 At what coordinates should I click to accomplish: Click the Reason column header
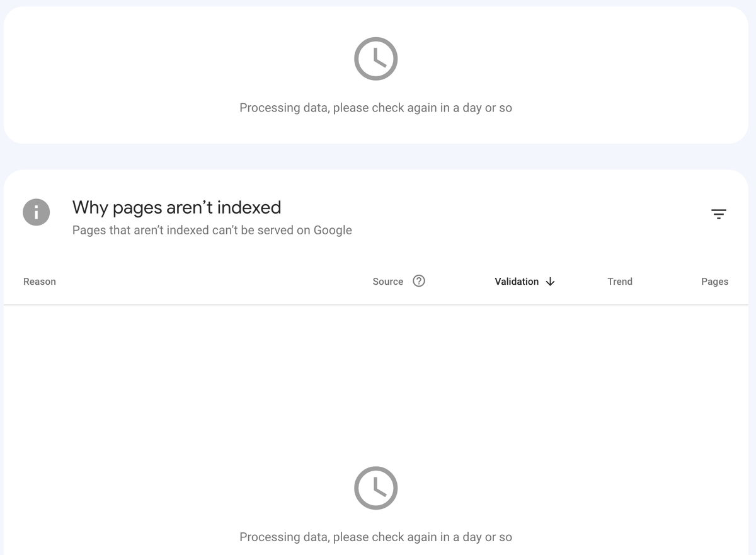[40, 282]
